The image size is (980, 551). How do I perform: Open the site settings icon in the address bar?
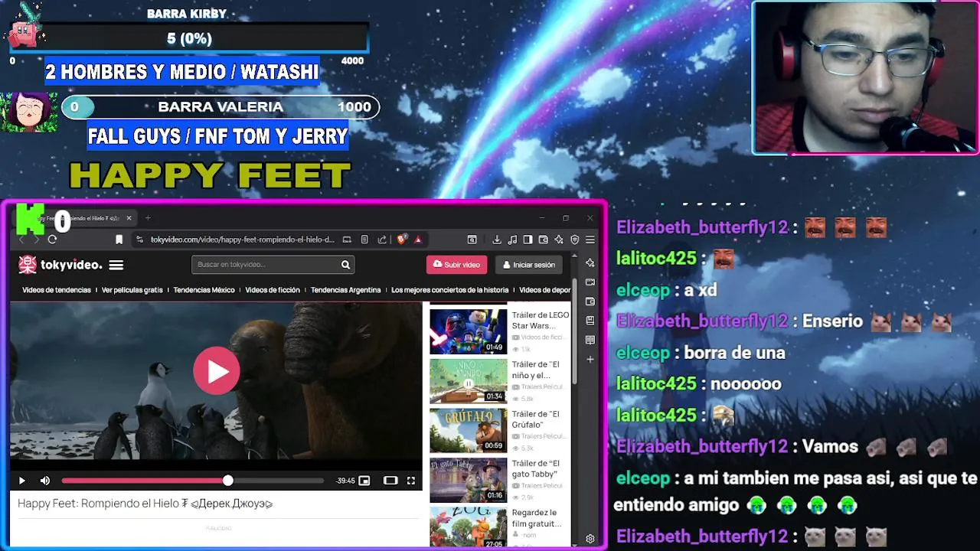(x=139, y=240)
